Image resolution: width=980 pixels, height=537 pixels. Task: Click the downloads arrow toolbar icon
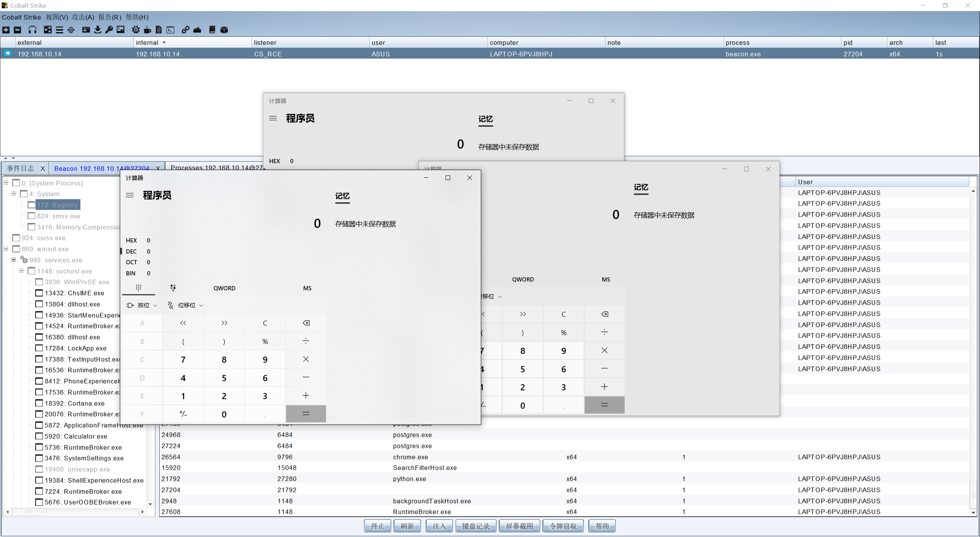[x=98, y=30]
